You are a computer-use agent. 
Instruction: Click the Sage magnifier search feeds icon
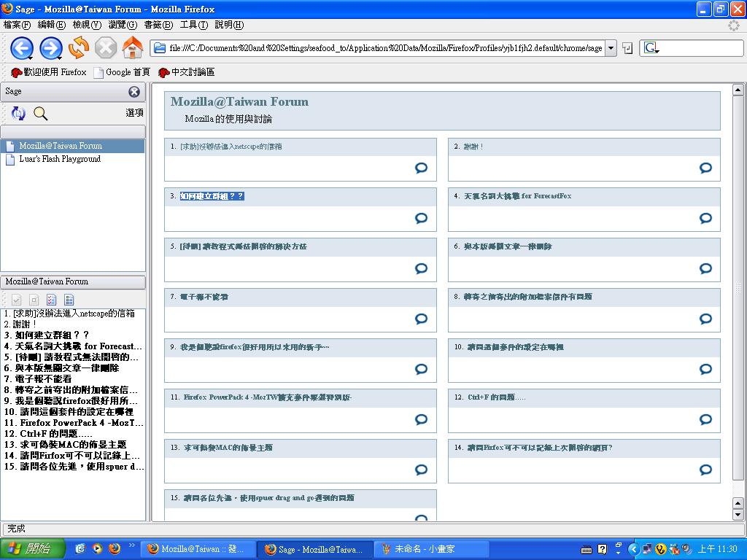tap(41, 113)
